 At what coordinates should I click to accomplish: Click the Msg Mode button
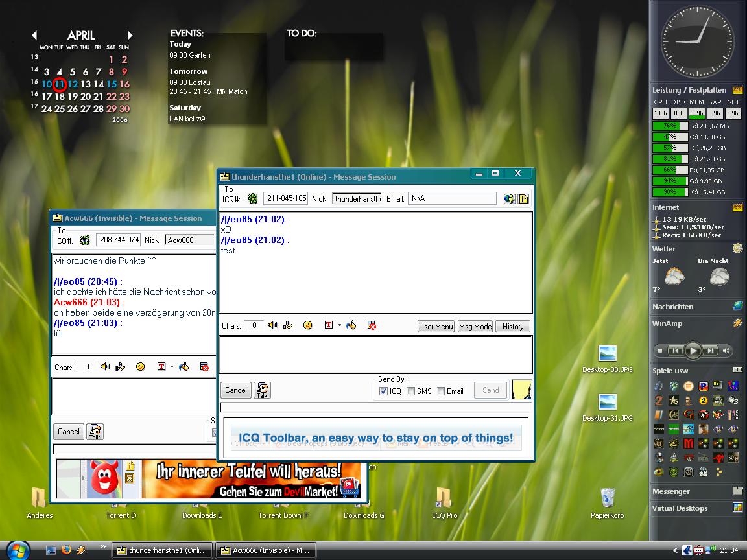click(475, 327)
